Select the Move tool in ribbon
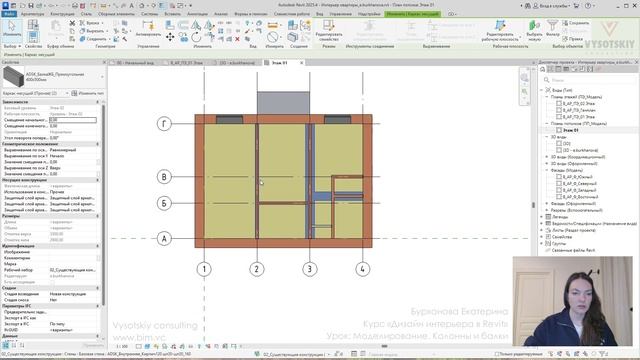The image size is (640, 360). click(170, 37)
